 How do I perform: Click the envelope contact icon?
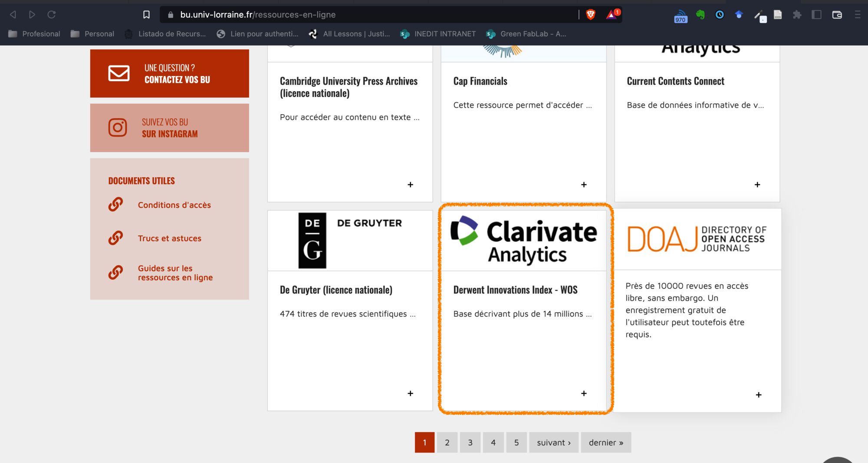pyautogui.click(x=118, y=73)
